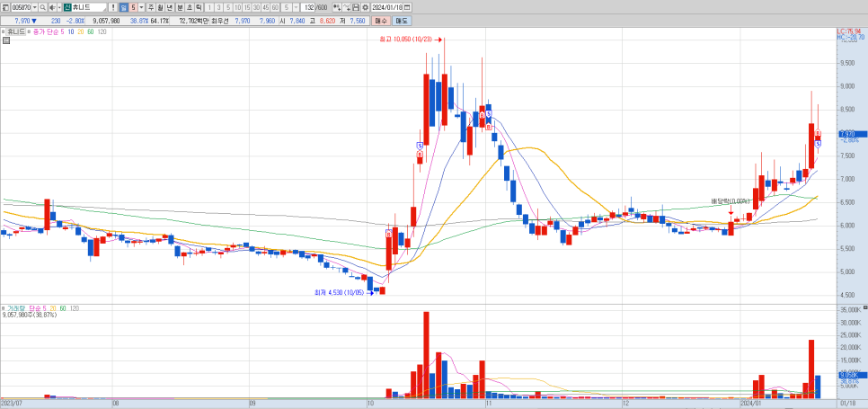Choose the 1 minute interval button

click(209, 7)
